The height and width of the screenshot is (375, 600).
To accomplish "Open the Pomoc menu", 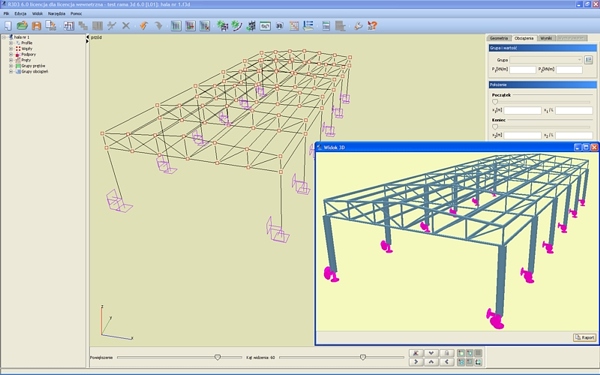I will pos(76,13).
